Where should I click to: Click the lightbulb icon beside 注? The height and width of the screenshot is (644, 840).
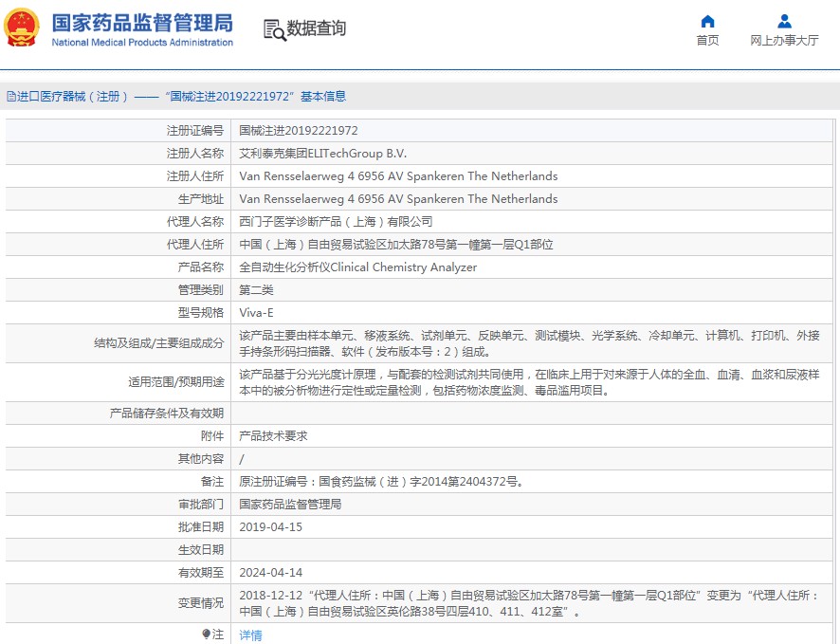[206, 634]
